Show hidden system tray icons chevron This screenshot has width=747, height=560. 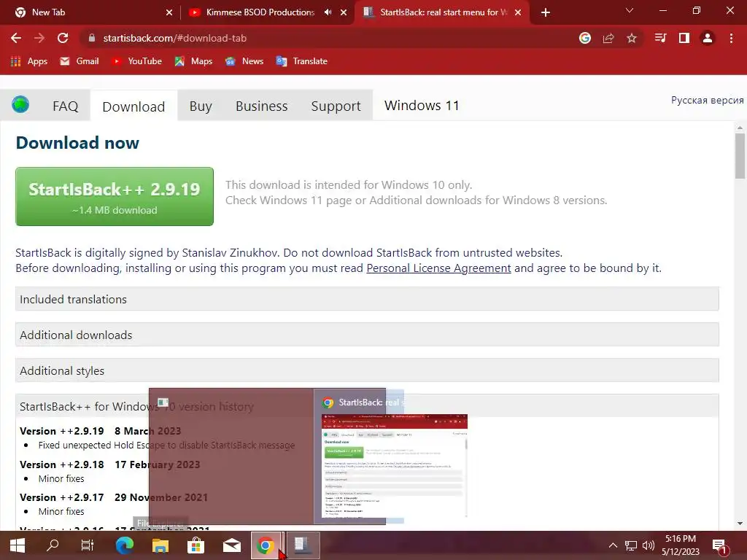click(x=613, y=545)
